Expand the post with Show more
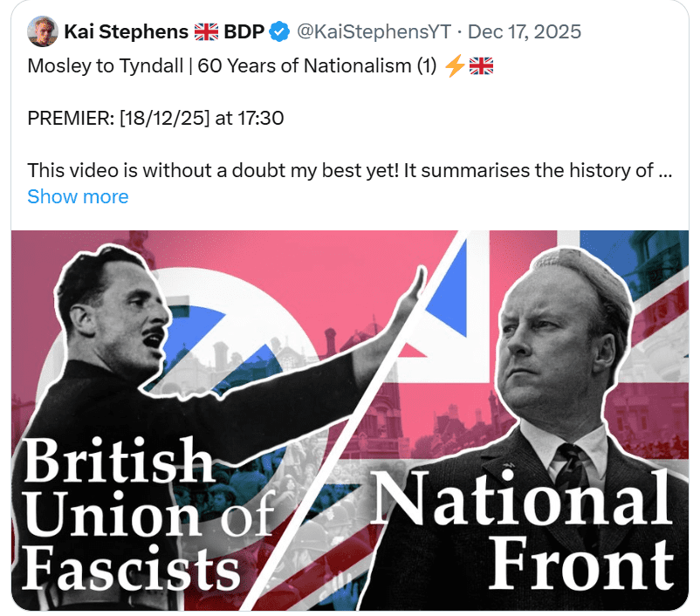 (78, 196)
